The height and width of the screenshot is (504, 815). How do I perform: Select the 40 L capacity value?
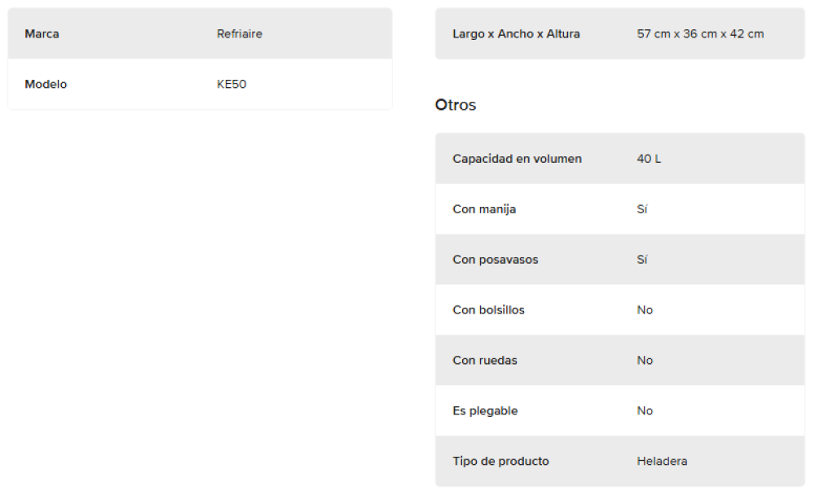point(649,159)
